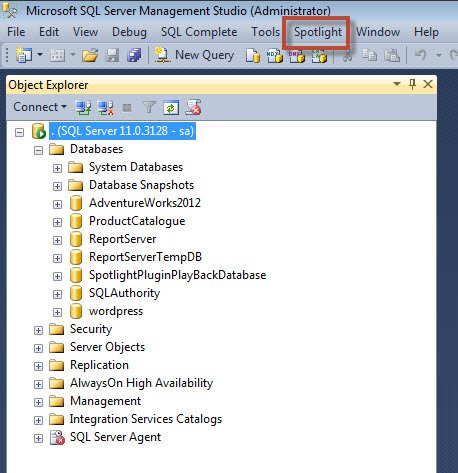Open the Connect dropdown
Viewport: 458px width, 473px height.
pos(40,107)
